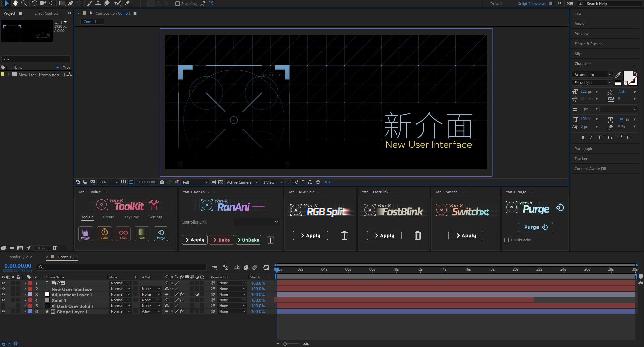Open the Active Camera view dropdown

coord(242,182)
